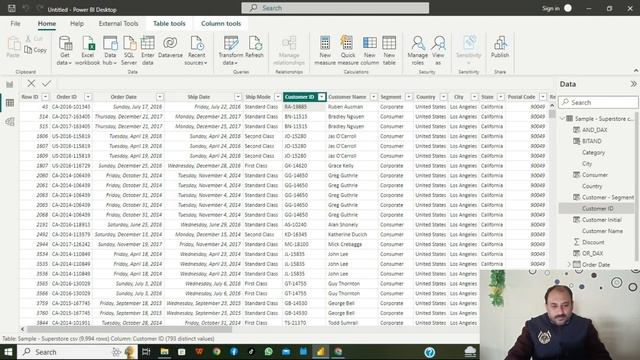Switch to Data view in sidebar
The width and height of the screenshot is (640, 360).
click(10, 103)
